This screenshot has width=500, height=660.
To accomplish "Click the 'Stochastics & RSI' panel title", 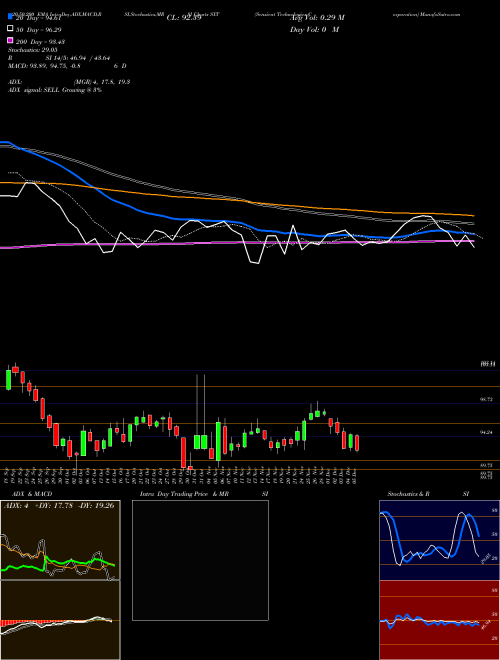I will [428, 494].
